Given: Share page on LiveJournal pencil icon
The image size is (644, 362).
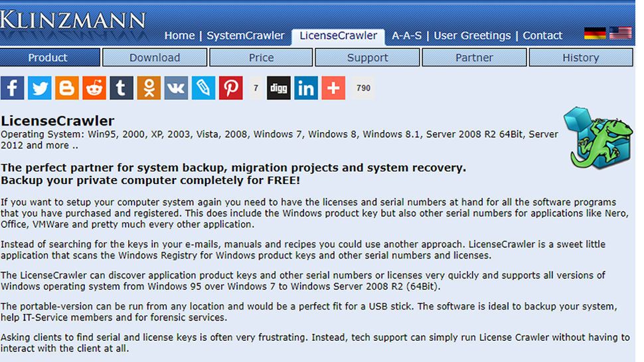Looking at the screenshot, I should pyautogui.click(x=203, y=88).
